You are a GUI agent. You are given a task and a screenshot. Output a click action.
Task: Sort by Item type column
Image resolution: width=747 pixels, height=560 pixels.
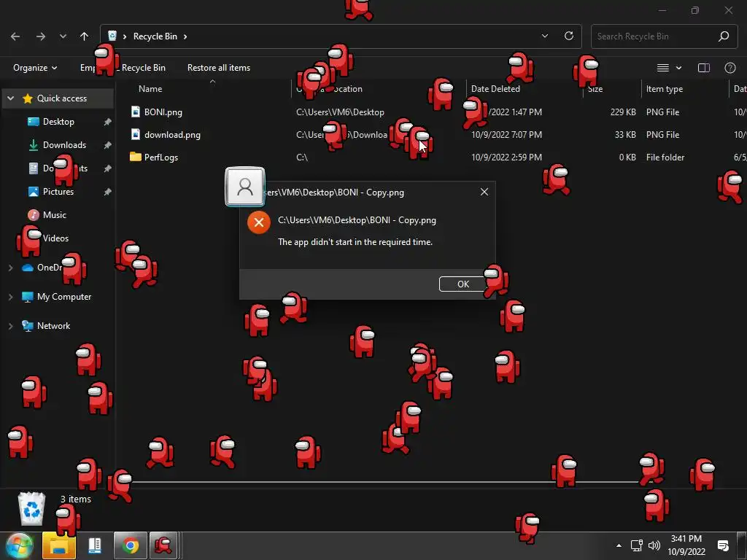click(x=664, y=89)
